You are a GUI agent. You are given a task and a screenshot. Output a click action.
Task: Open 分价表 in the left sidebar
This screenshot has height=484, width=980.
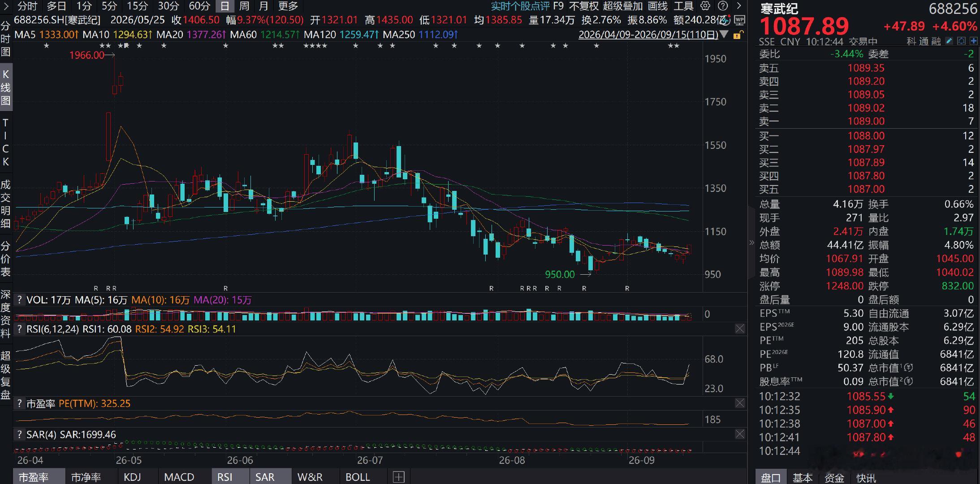coord(5,259)
